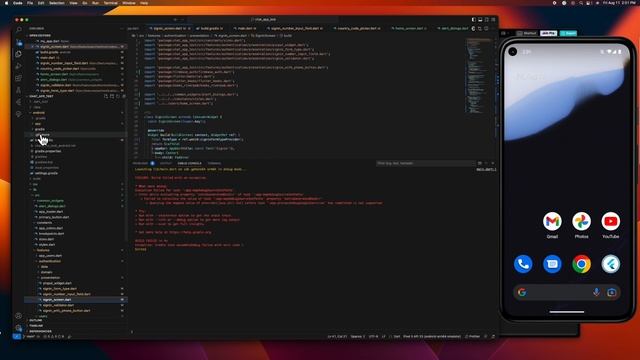640x360 pixels.
Task: Click the Collapse Folders icon in the explorer
Action: click(124, 96)
